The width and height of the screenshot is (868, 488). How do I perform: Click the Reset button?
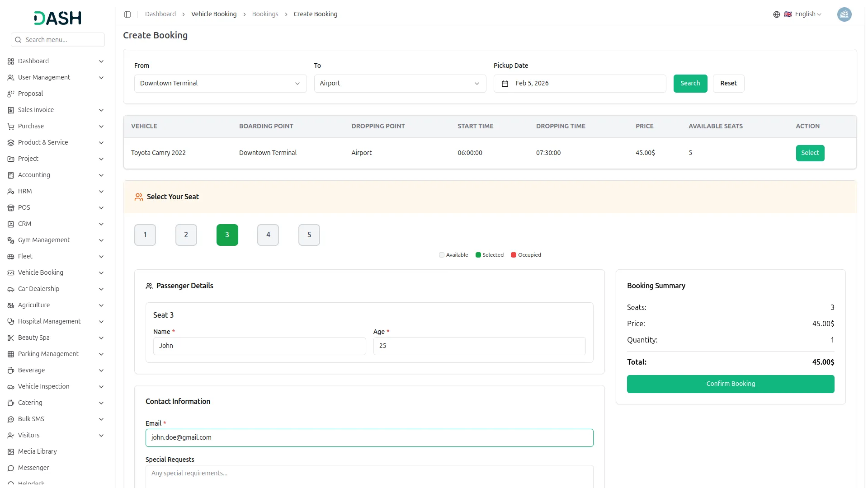[728, 84]
